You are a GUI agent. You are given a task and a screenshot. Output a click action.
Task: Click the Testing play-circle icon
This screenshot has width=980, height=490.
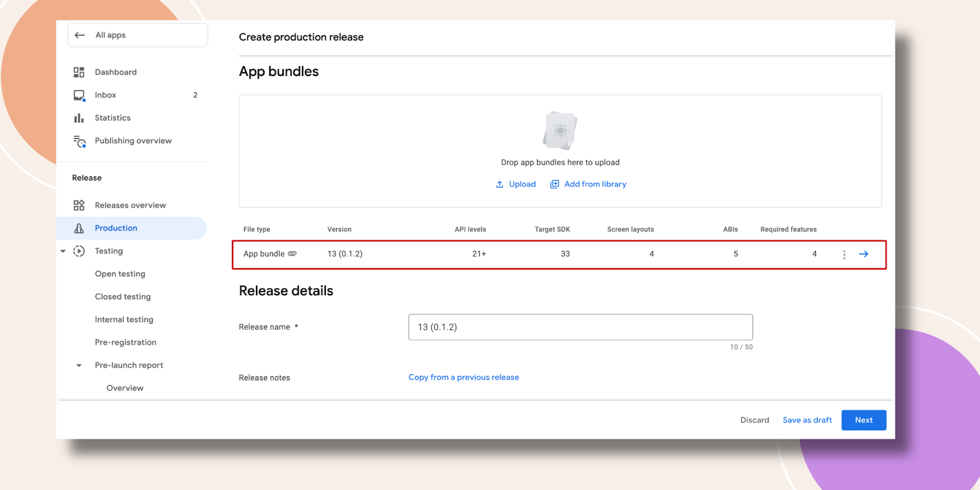click(79, 251)
